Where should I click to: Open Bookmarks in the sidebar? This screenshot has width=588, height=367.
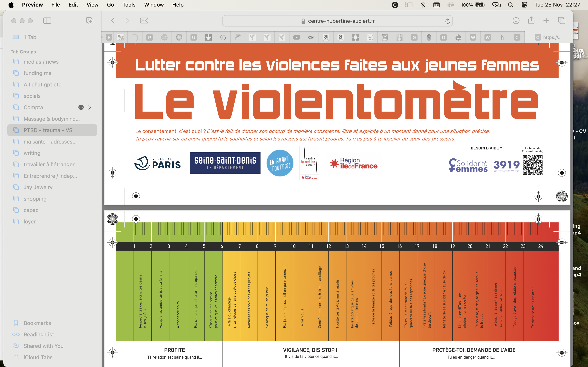point(37,323)
